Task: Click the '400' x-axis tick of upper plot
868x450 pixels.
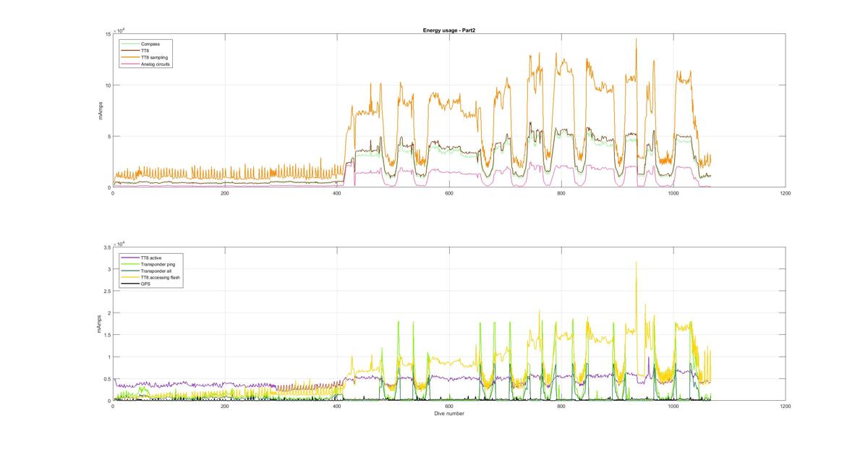Action: pyautogui.click(x=337, y=193)
